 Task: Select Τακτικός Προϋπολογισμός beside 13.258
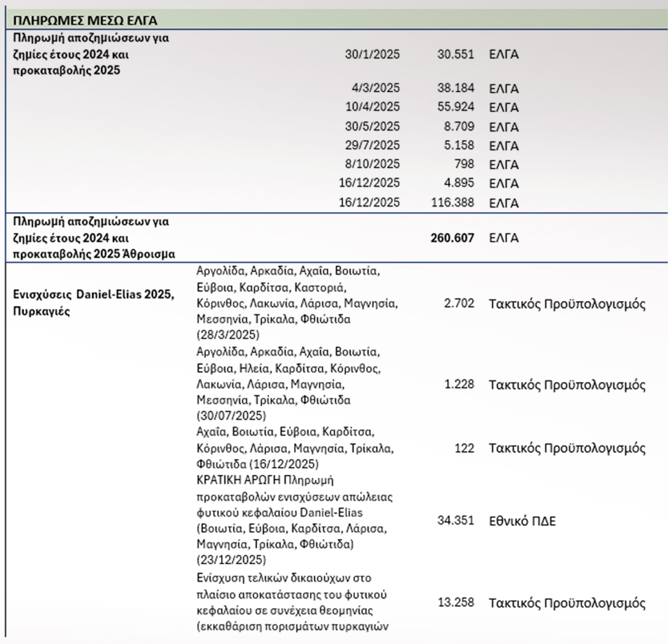567,603
